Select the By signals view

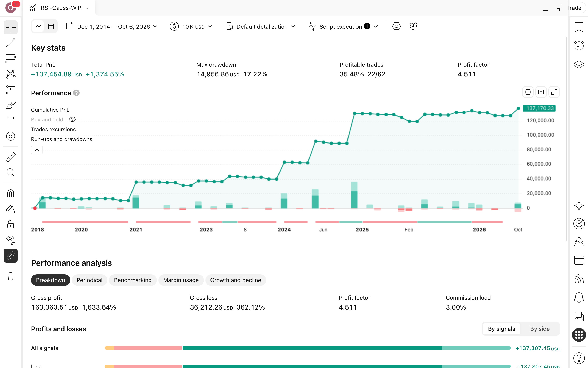click(x=501, y=329)
